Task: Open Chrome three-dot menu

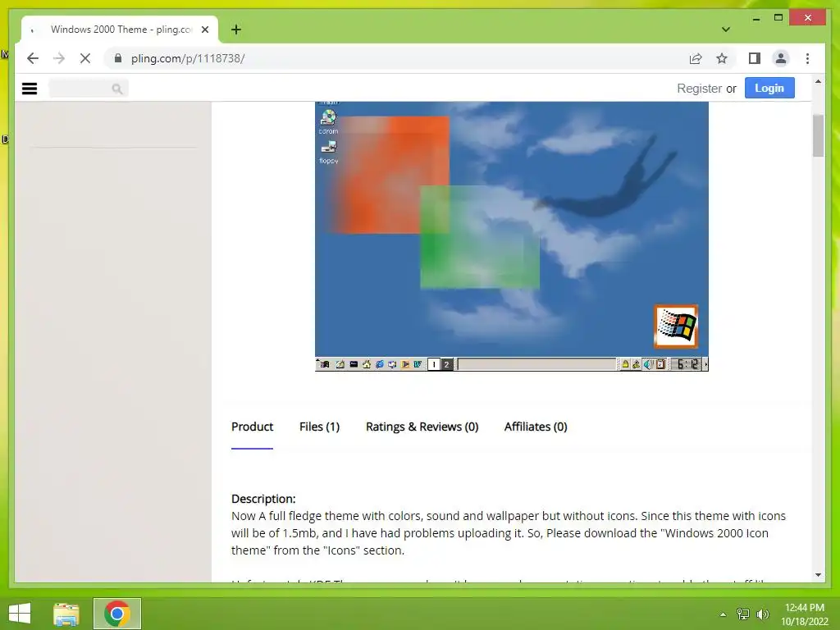Action: (x=807, y=58)
